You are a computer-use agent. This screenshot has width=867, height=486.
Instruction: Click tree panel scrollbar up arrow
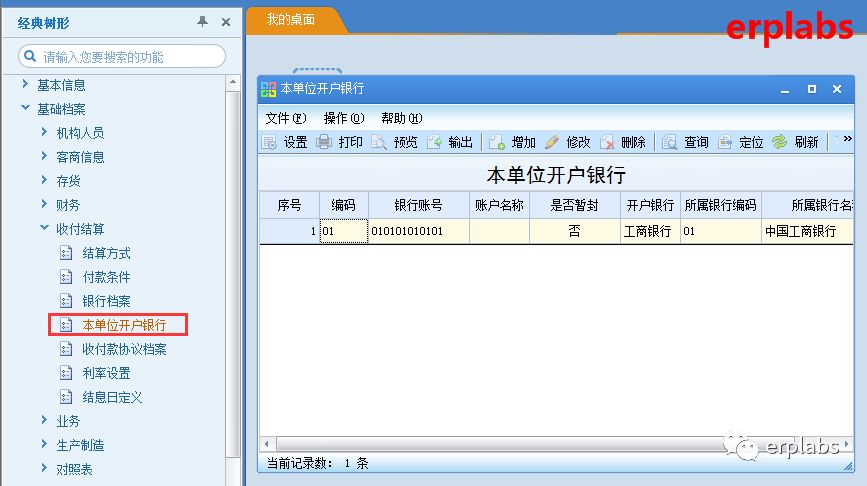pos(233,82)
